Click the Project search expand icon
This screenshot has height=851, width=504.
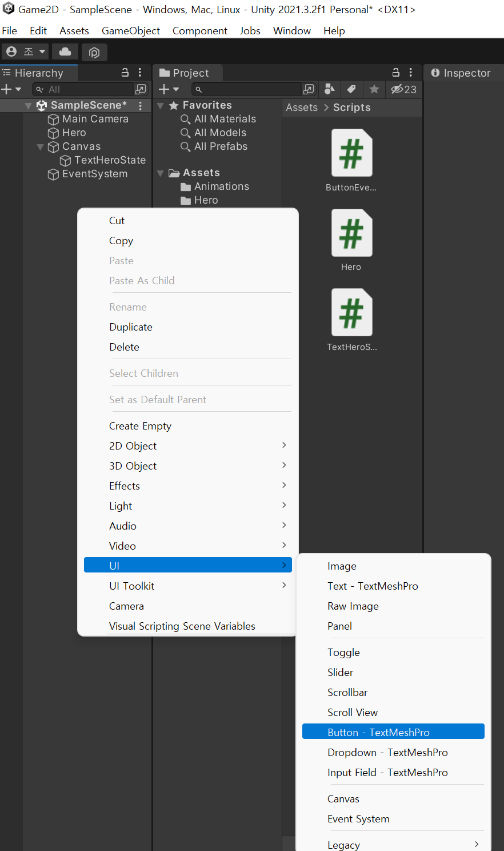point(309,89)
